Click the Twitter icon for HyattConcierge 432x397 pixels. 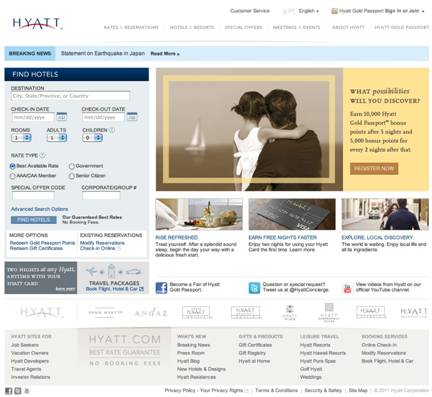tap(254, 288)
